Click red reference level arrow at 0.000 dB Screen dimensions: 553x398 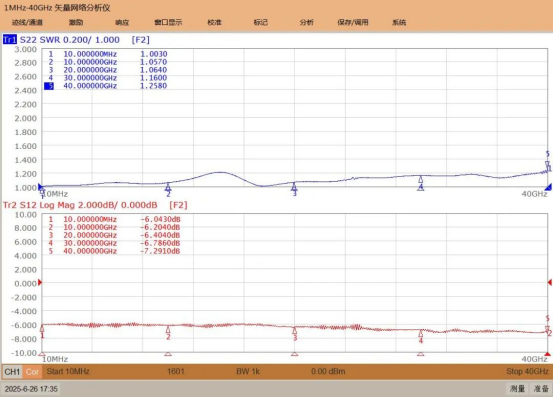pyautogui.click(x=40, y=282)
